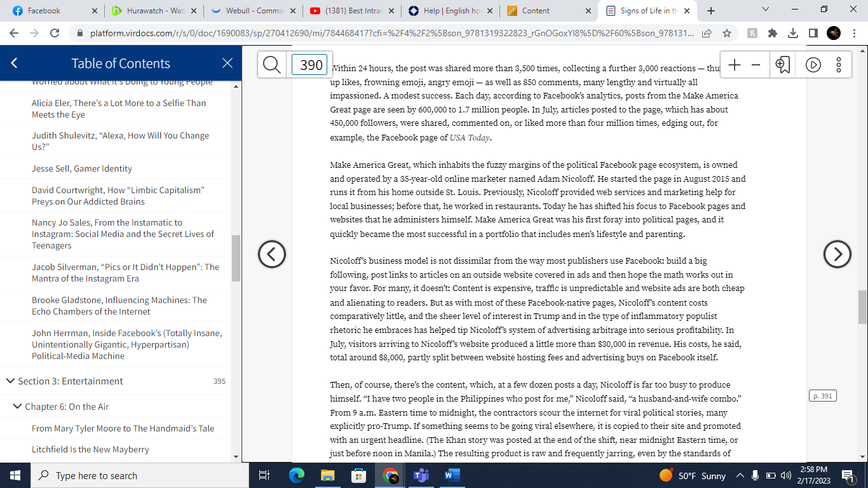
Task: Open File Explorer from taskbar
Action: click(327, 475)
